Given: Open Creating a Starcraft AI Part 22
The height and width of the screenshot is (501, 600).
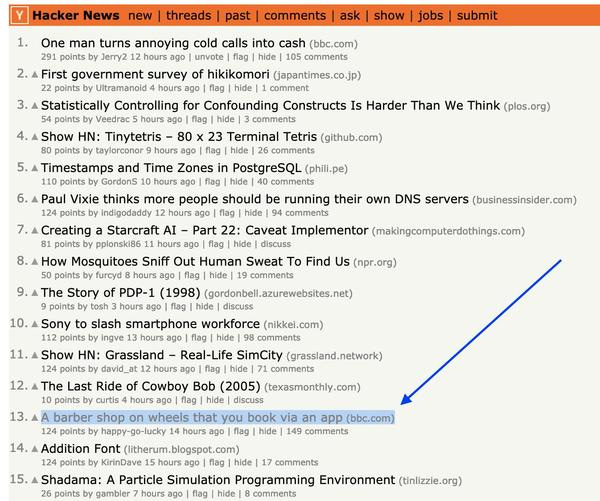Looking at the screenshot, I should [204, 230].
